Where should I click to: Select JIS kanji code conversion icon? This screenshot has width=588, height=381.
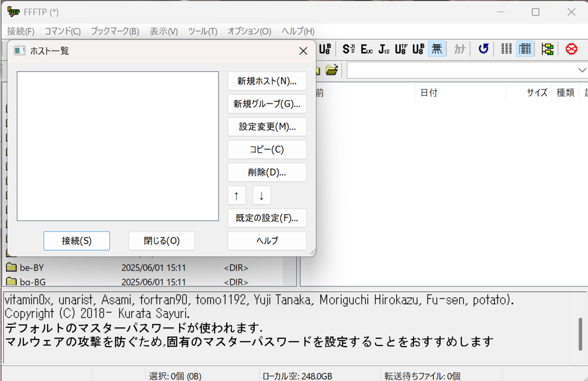click(x=385, y=49)
